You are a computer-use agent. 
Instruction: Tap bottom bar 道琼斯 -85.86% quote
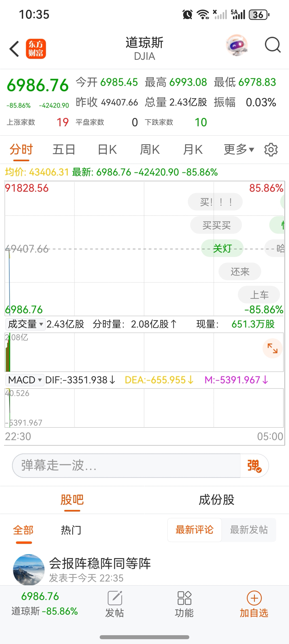tap(45, 604)
